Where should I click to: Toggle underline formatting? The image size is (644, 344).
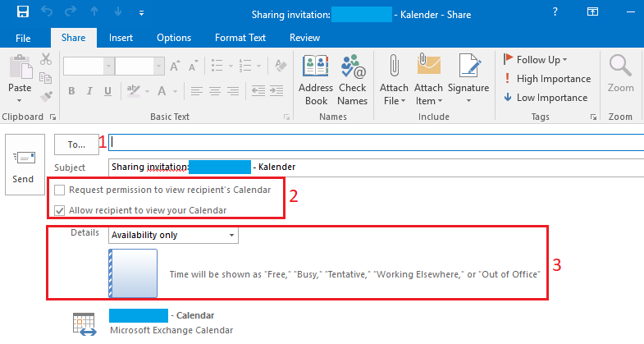(107, 91)
